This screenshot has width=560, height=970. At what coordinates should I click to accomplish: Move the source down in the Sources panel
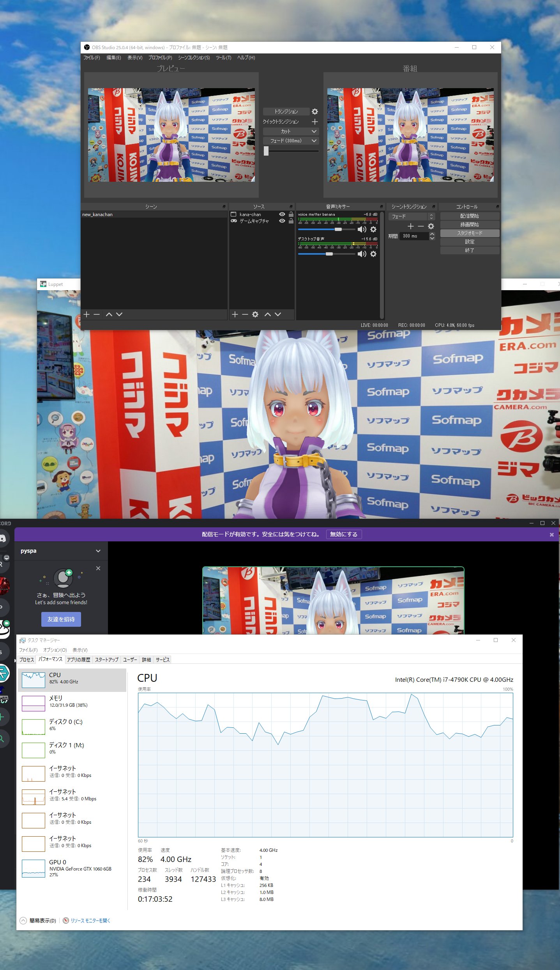tap(278, 314)
